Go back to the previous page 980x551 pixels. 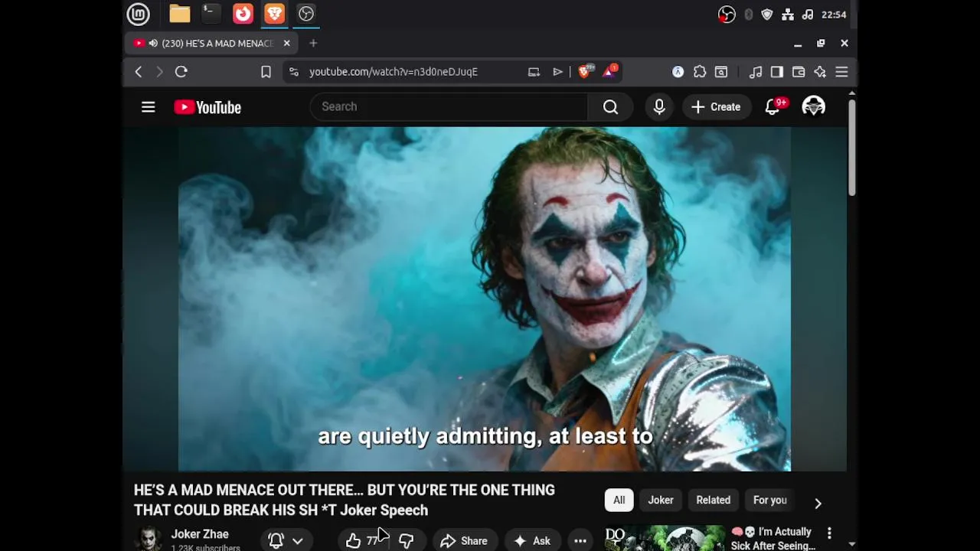tap(139, 72)
